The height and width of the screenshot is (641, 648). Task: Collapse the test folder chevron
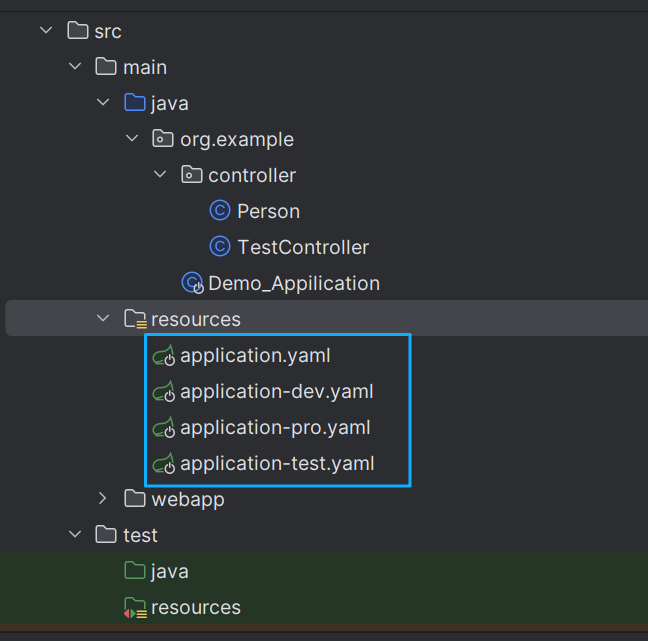pyautogui.click(x=75, y=534)
